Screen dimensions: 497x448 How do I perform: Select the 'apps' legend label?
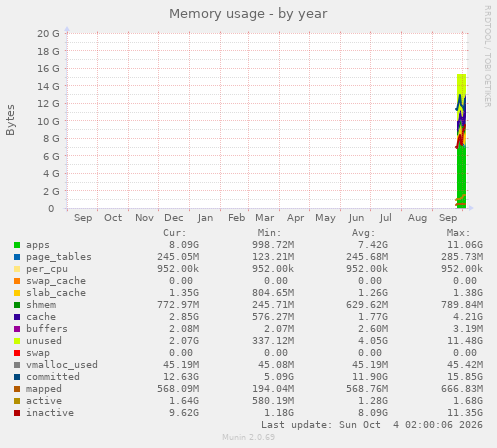(x=38, y=245)
